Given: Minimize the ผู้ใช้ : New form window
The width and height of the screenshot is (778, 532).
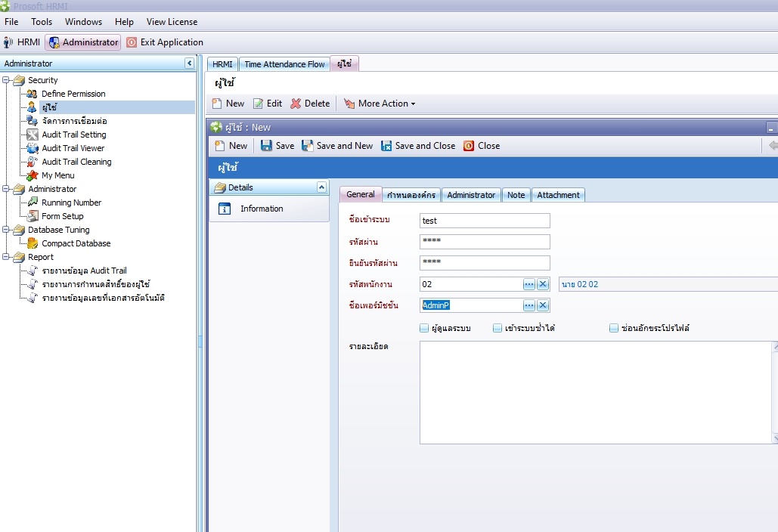Looking at the screenshot, I should tap(770, 128).
